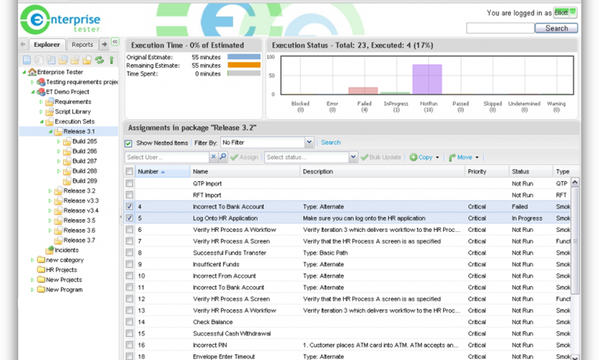Click the Testing requirements project icon
This screenshot has height=360, width=600.
(x=41, y=82)
